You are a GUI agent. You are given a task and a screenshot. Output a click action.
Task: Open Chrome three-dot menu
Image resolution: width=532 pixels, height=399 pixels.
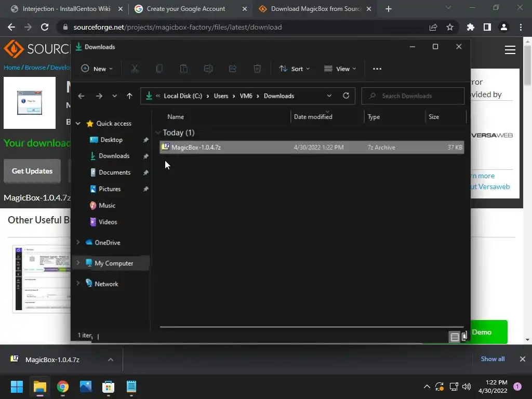pos(521,27)
